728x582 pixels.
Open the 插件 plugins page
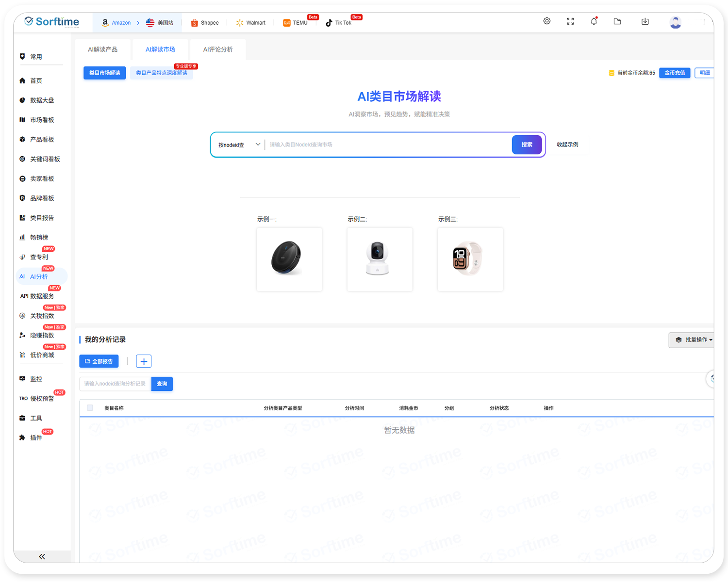(x=36, y=437)
